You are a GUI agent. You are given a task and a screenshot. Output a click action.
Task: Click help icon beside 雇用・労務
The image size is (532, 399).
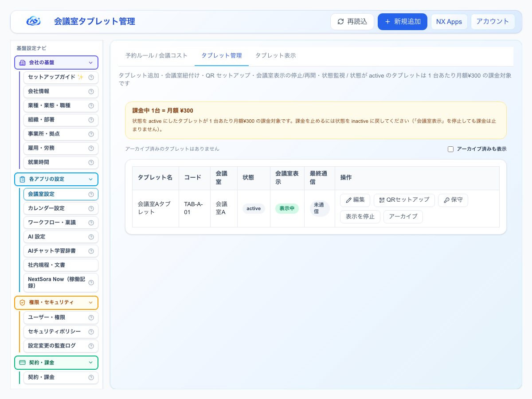tap(91, 148)
